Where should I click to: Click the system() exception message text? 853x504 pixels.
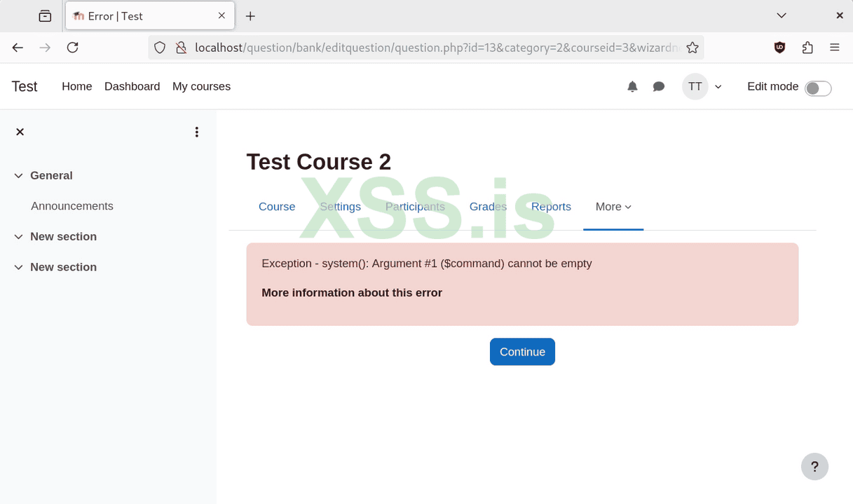[x=427, y=264]
